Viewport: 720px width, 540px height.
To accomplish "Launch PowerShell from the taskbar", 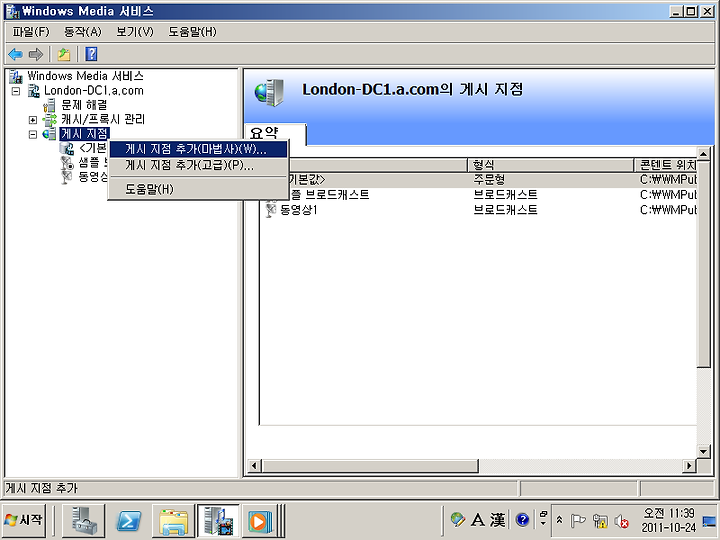I will pos(128,521).
